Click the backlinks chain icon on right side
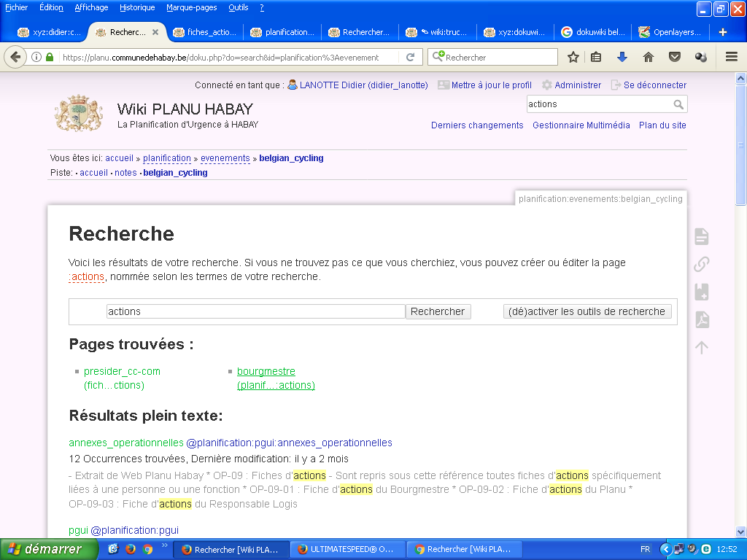This screenshot has height=560, width=747. click(701, 264)
